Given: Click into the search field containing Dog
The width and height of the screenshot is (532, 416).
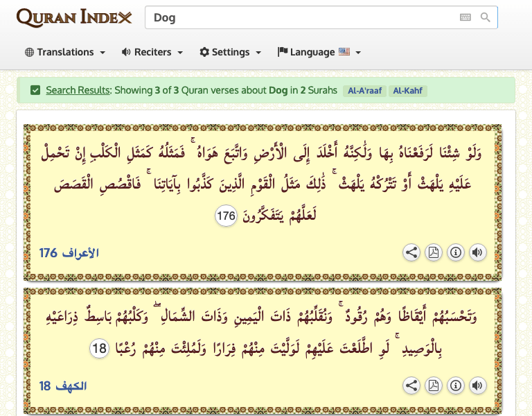Looking at the screenshot, I should (298, 17).
